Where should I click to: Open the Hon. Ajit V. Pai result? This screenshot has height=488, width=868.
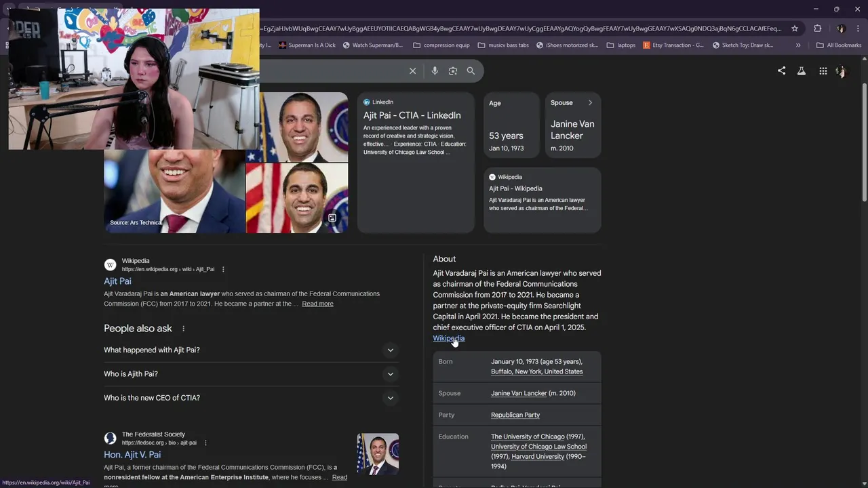click(x=132, y=455)
